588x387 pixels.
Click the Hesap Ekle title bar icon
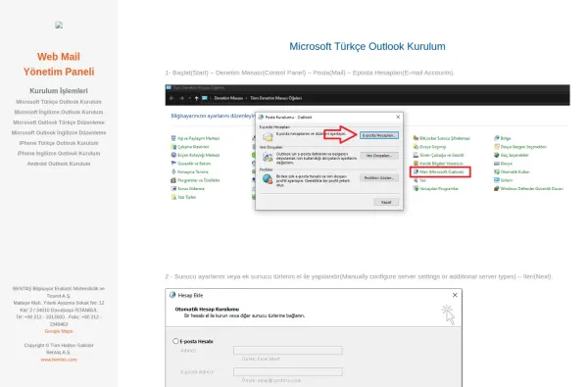tap(172, 295)
